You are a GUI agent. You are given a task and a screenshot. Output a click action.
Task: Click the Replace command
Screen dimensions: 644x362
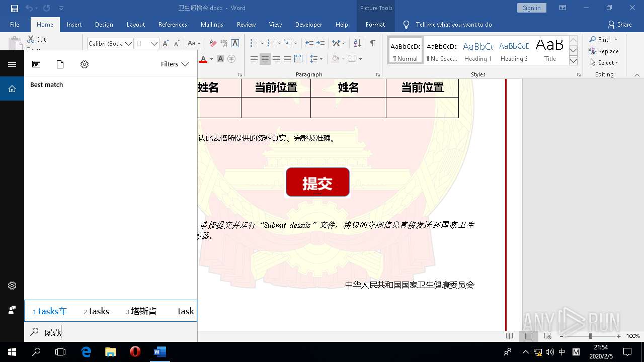604,51
